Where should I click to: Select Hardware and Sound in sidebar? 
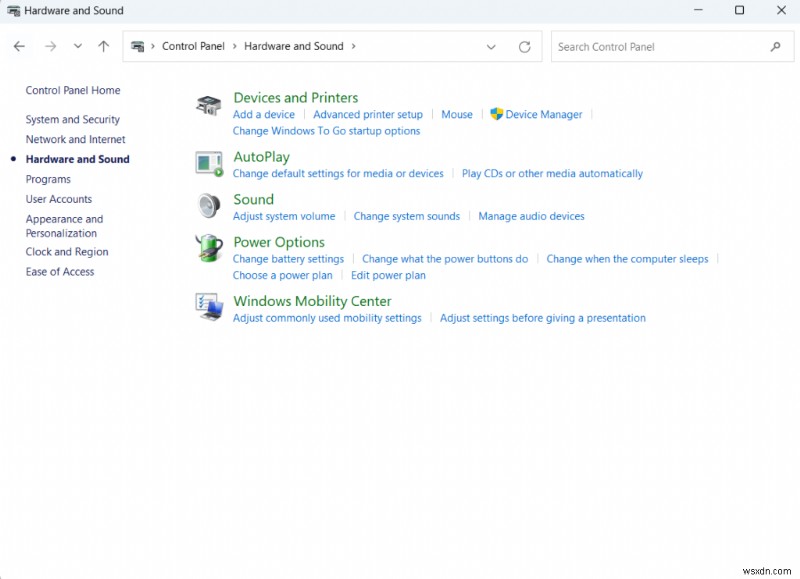tap(78, 159)
